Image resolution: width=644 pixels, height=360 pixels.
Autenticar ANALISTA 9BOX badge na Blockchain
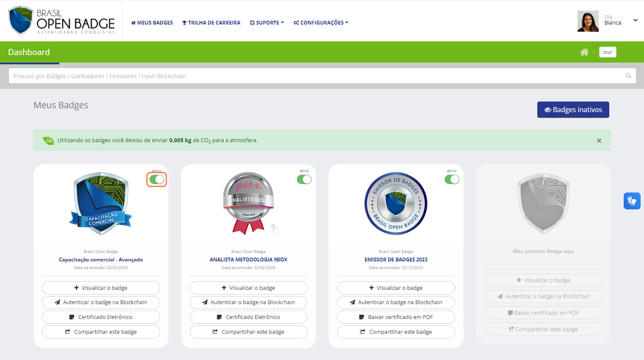(249, 302)
